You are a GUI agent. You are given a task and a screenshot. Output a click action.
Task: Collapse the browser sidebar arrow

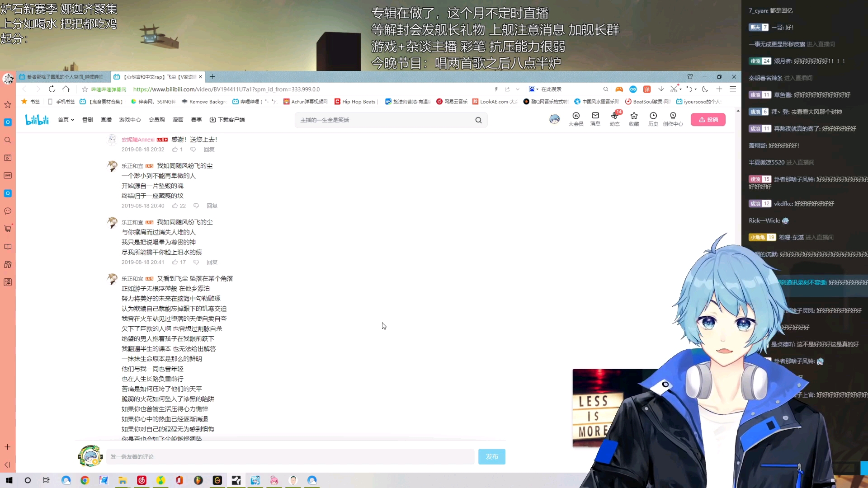8,465
